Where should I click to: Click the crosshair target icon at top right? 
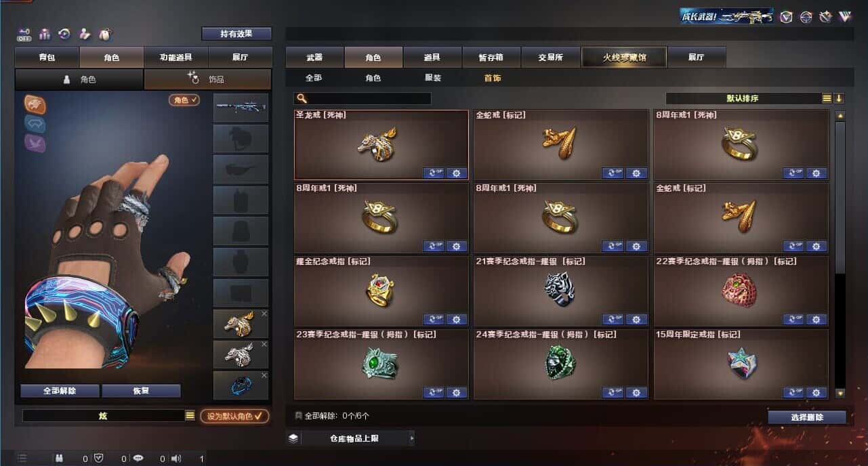[x=806, y=17]
